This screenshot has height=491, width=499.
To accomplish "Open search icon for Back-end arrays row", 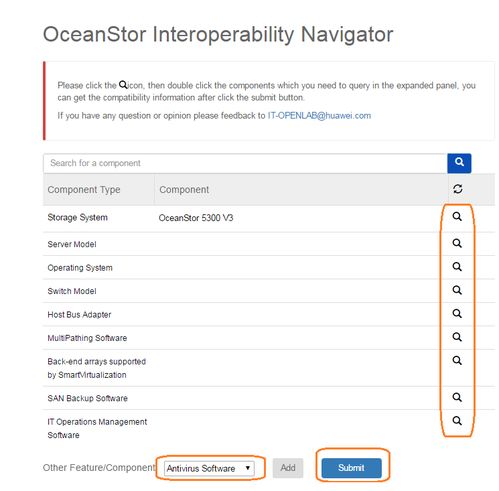I will [457, 360].
